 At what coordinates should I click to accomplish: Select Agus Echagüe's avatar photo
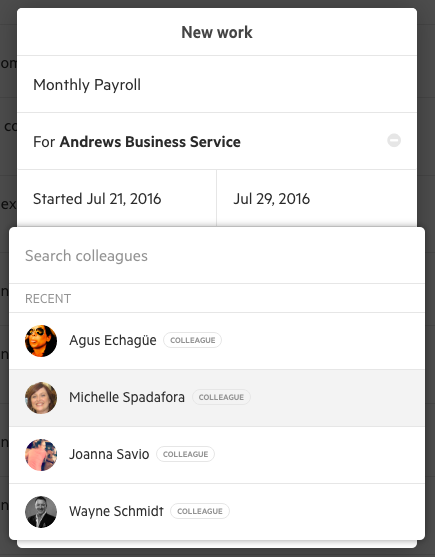point(41,341)
